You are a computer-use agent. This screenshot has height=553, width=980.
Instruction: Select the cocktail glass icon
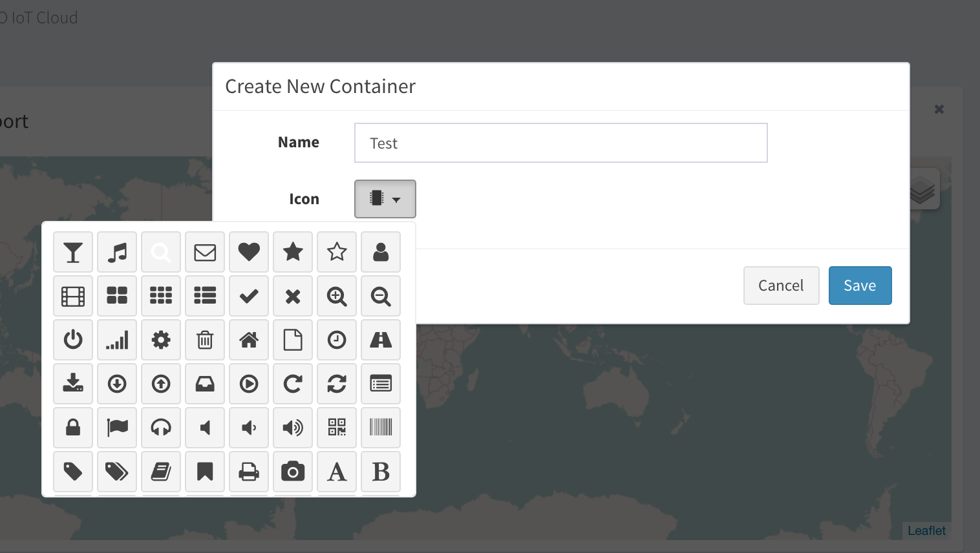(x=73, y=252)
